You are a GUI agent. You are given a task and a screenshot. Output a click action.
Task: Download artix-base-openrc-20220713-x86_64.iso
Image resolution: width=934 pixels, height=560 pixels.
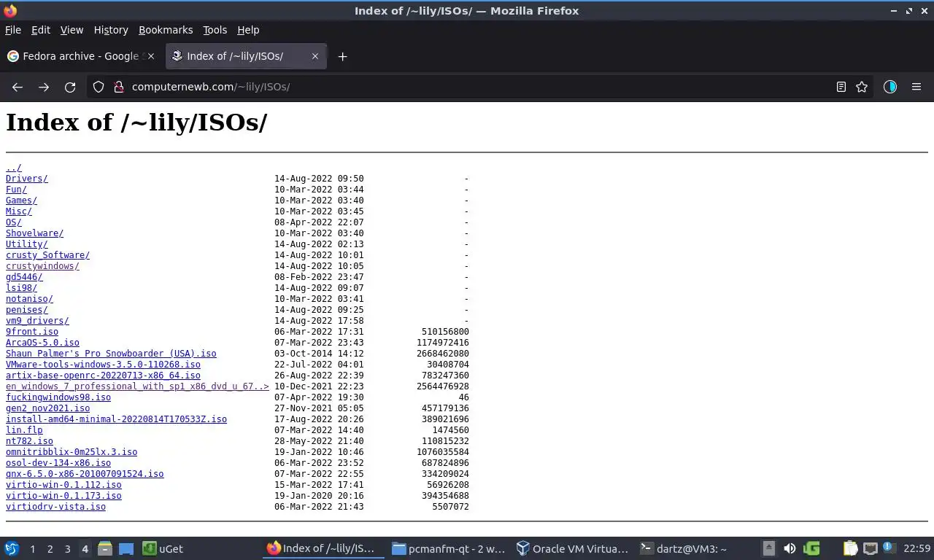click(x=103, y=376)
